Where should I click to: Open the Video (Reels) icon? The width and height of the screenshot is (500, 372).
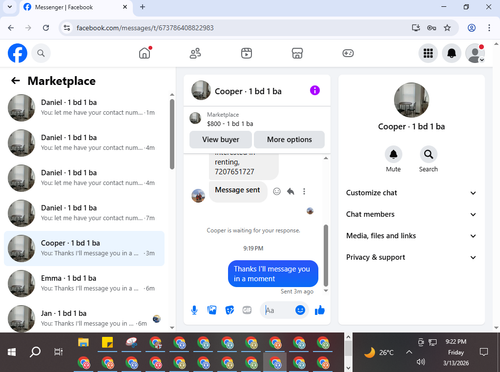[x=246, y=53]
